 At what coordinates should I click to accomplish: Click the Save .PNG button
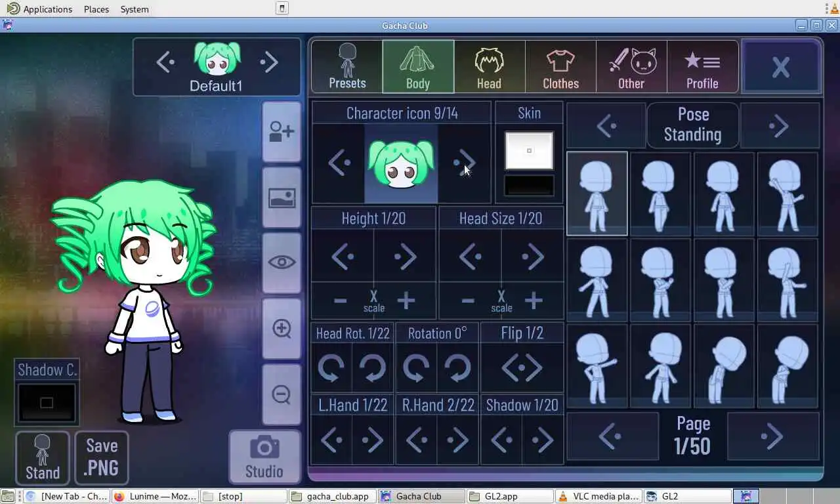point(102,457)
